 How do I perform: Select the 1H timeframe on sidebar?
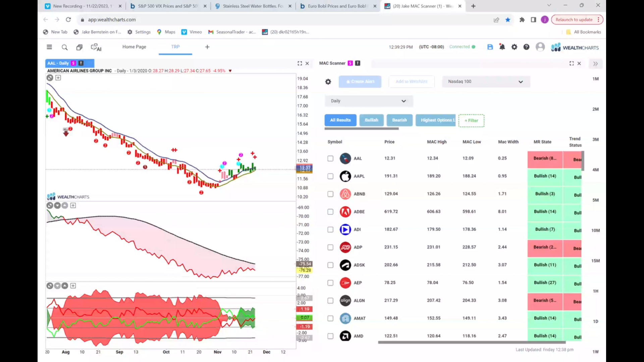click(x=595, y=291)
